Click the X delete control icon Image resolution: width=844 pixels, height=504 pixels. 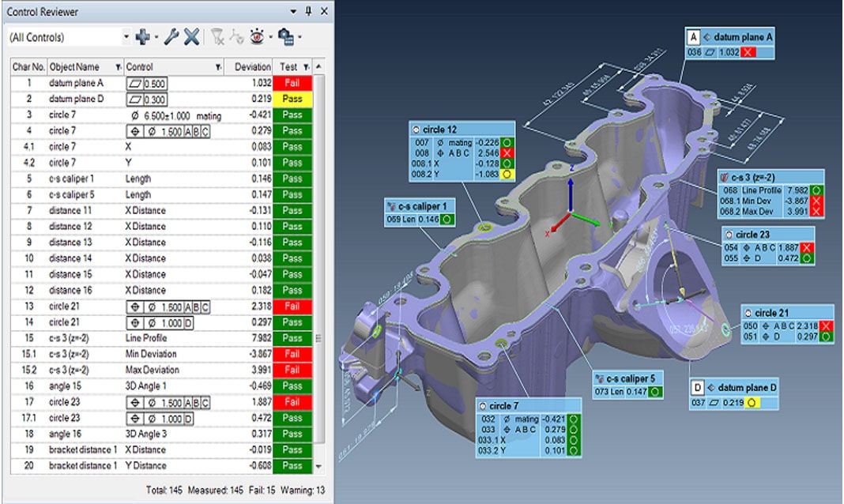coord(191,37)
